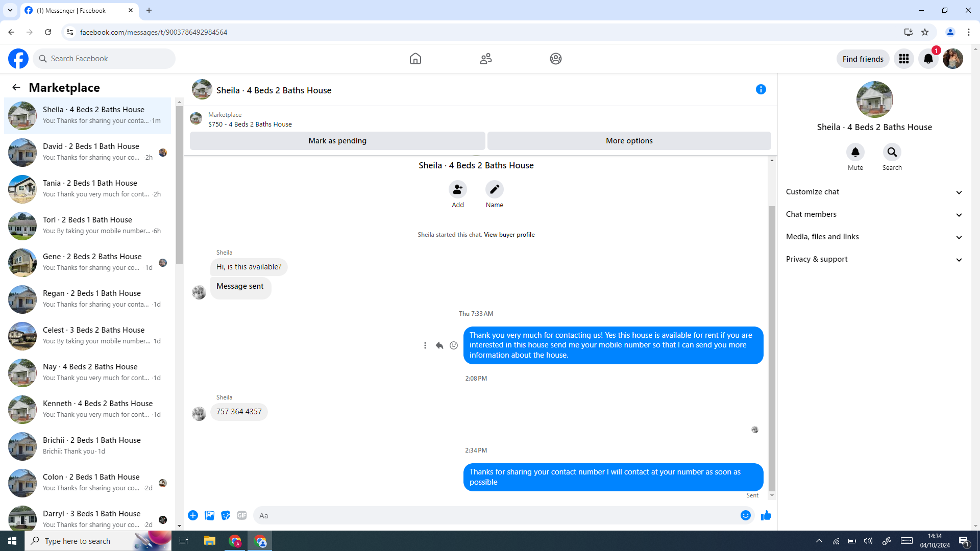This screenshot has height=551, width=980.
Task: Open Nay · 4 Beds 2 Baths House chat
Action: coord(88,372)
